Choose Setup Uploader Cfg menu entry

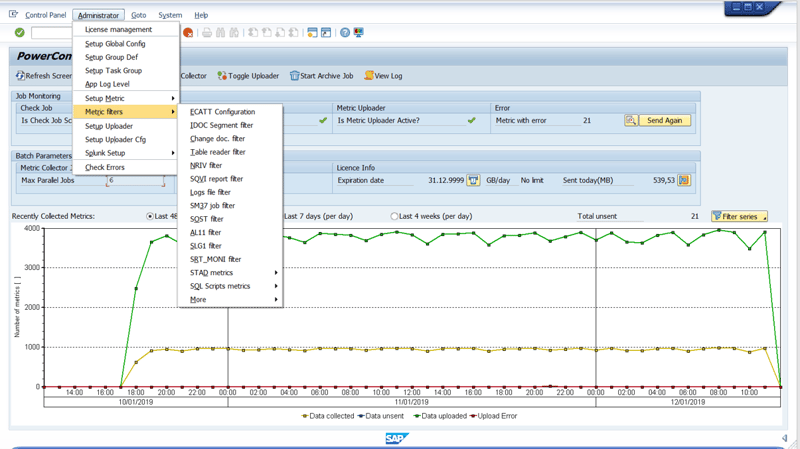(126, 139)
